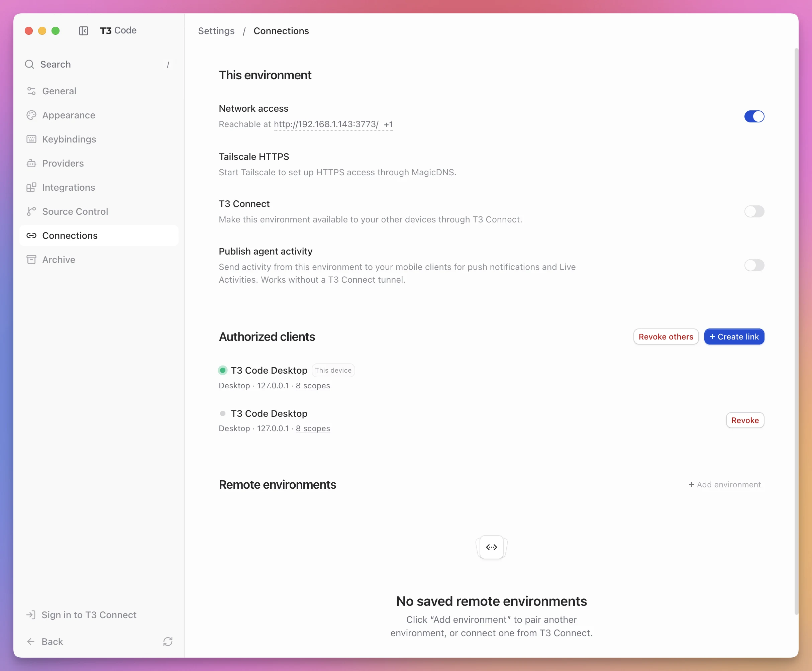Turn on Publish agent activity
The image size is (812, 671).
point(754,265)
